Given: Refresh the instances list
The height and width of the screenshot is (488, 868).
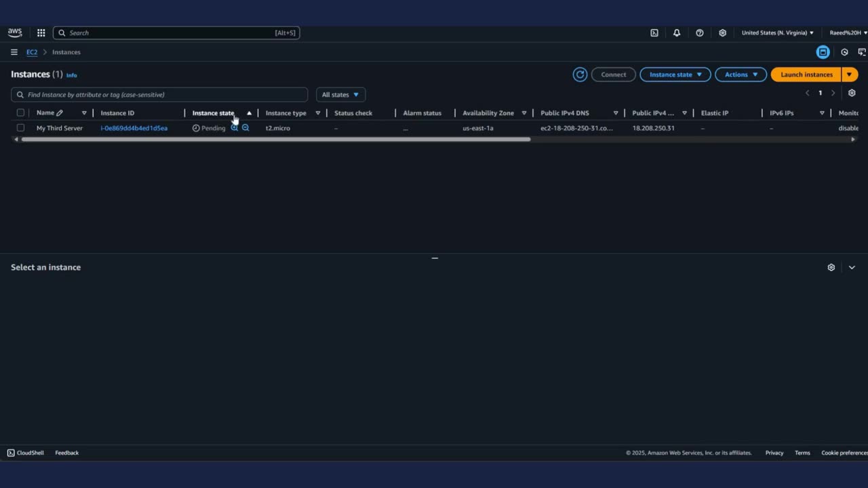Looking at the screenshot, I should click(x=580, y=75).
